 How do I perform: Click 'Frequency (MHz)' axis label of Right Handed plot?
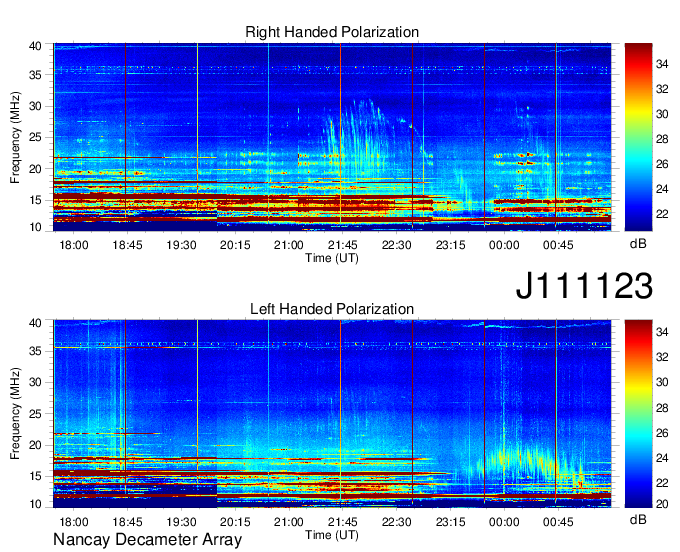[15, 137]
